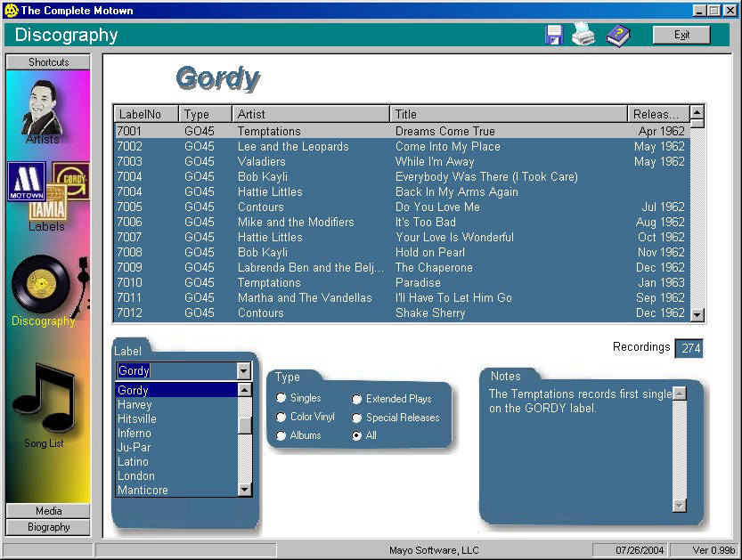Sort by the Artist column header
The height and width of the screenshot is (560, 742).
[x=311, y=114]
